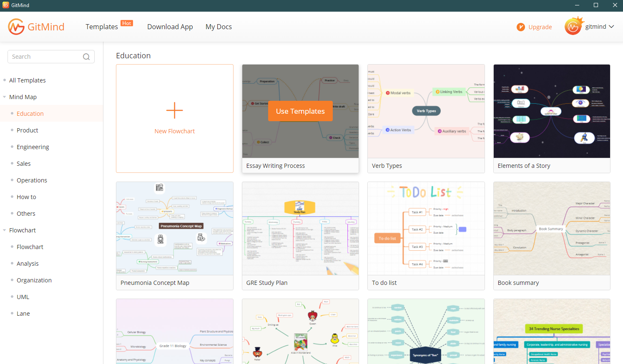Click the Upgrade link

click(x=540, y=27)
